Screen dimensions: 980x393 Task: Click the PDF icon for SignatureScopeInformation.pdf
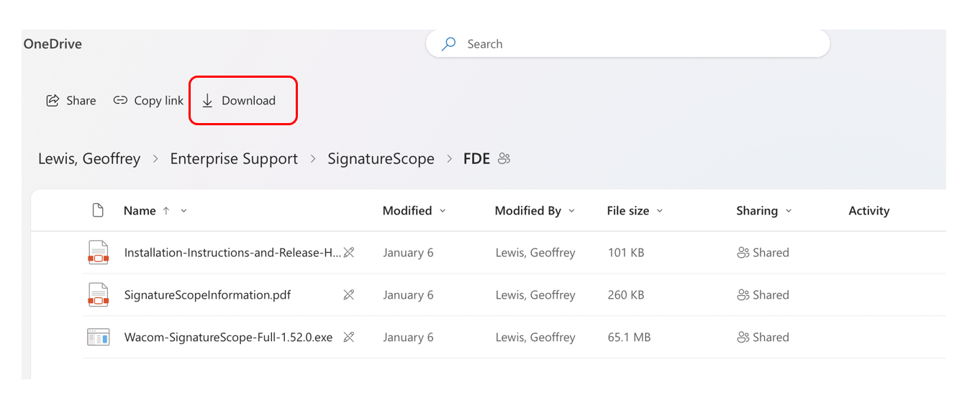(x=99, y=295)
